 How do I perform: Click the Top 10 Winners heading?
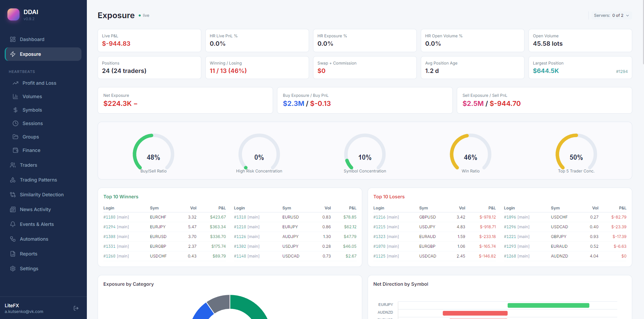[x=121, y=197]
